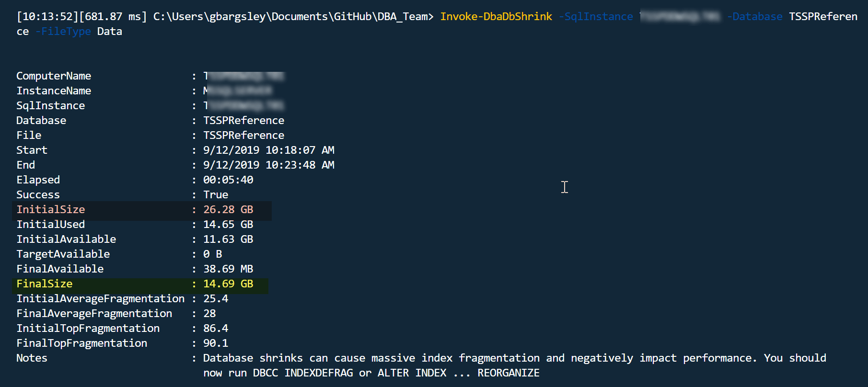Image resolution: width=868 pixels, height=387 pixels.
Task: Click the -SqlInstance parameter in the command
Action: (x=596, y=17)
